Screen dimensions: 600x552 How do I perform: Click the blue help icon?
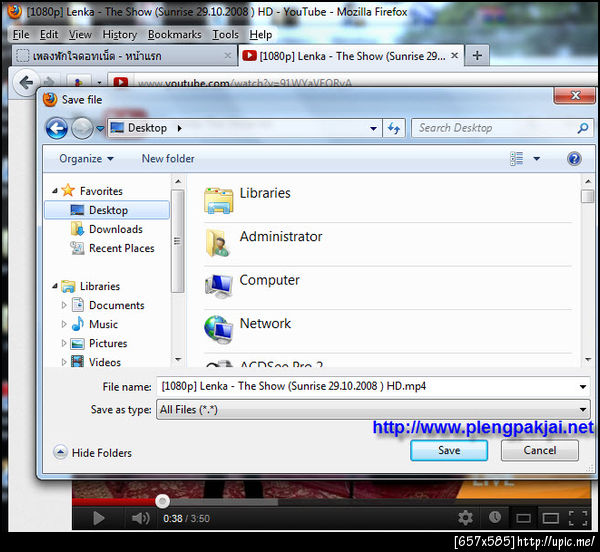pos(574,159)
